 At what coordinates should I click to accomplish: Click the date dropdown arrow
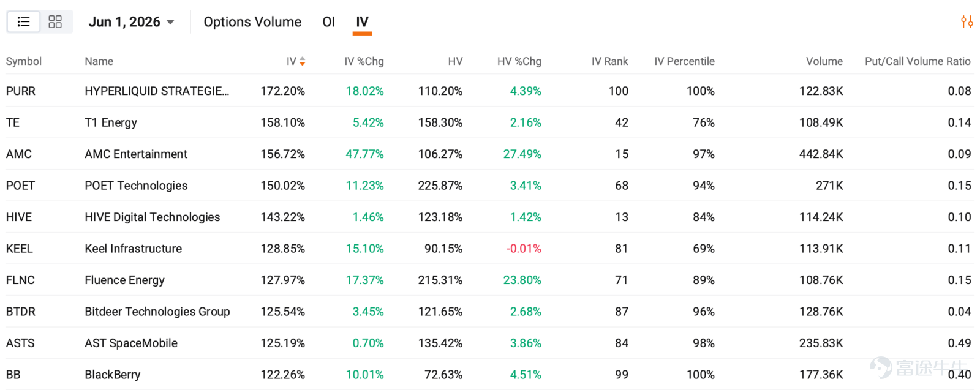170,22
